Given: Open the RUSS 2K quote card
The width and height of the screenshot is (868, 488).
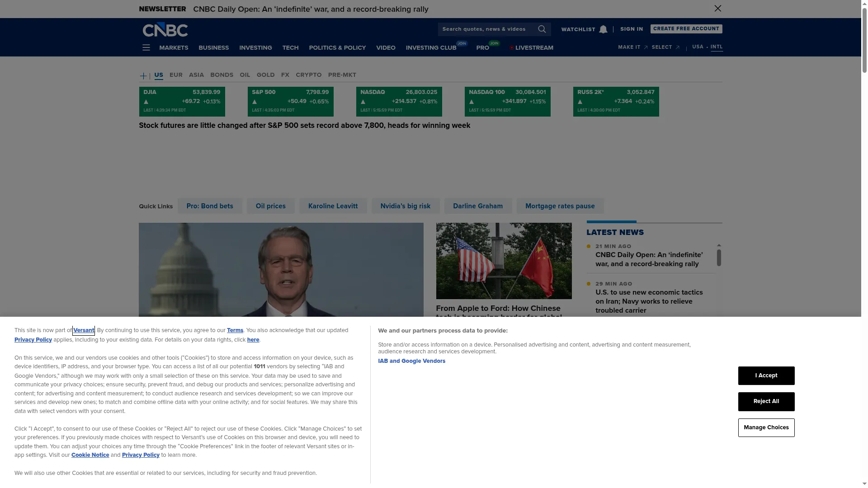Looking at the screenshot, I should [616, 102].
